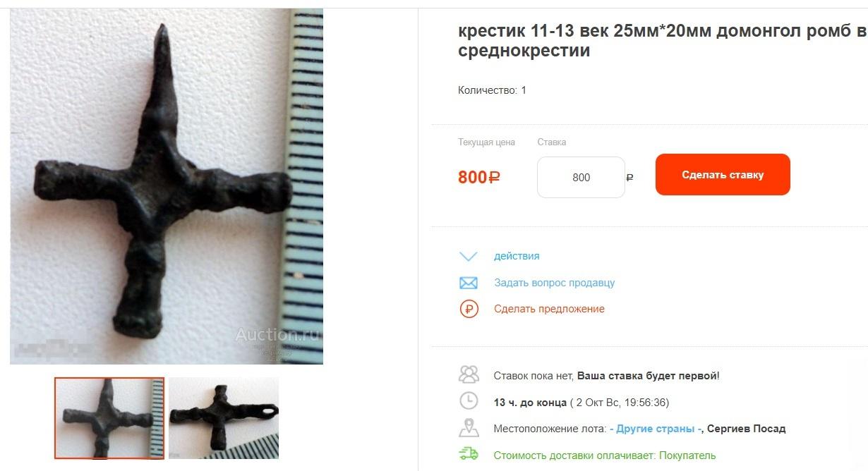868x471 pixels.
Task: Click the clock icon near time remaining
Action: (x=469, y=400)
